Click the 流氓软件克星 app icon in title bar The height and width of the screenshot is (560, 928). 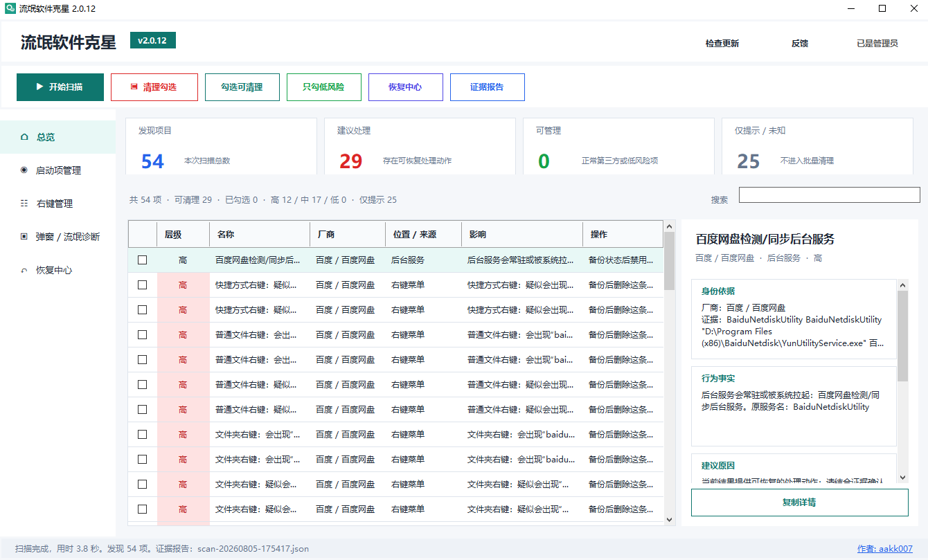pyautogui.click(x=10, y=9)
